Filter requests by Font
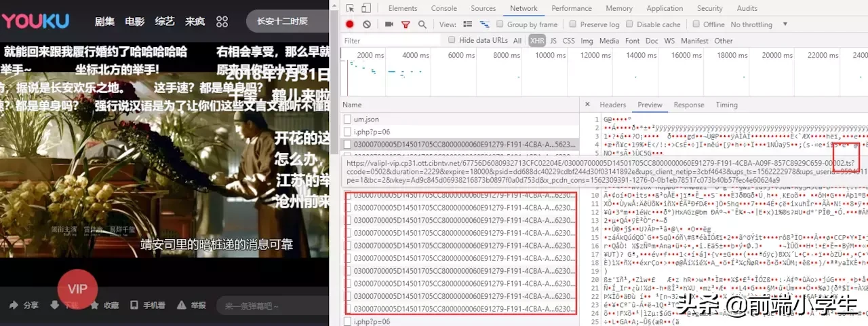Viewport: 868px width, 326px height. (x=633, y=41)
